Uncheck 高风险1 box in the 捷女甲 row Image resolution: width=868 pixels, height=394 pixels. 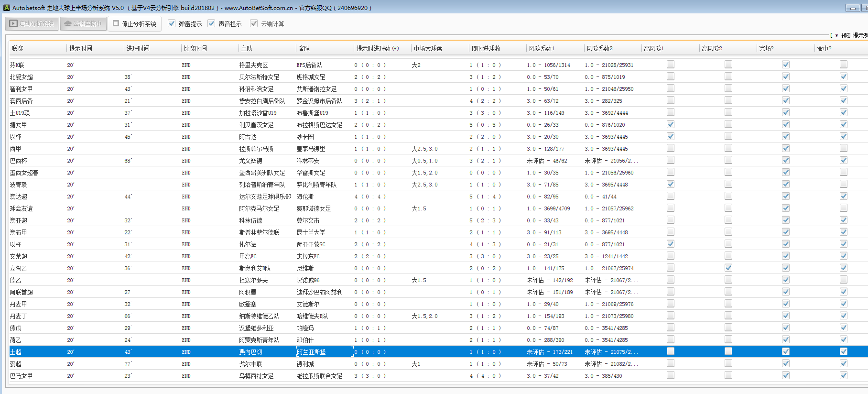[671, 124]
